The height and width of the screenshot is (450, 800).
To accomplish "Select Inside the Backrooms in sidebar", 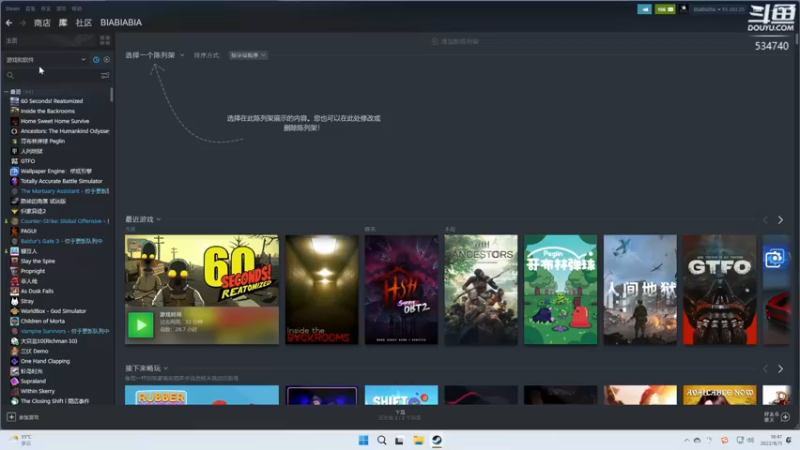I will click(x=47, y=111).
